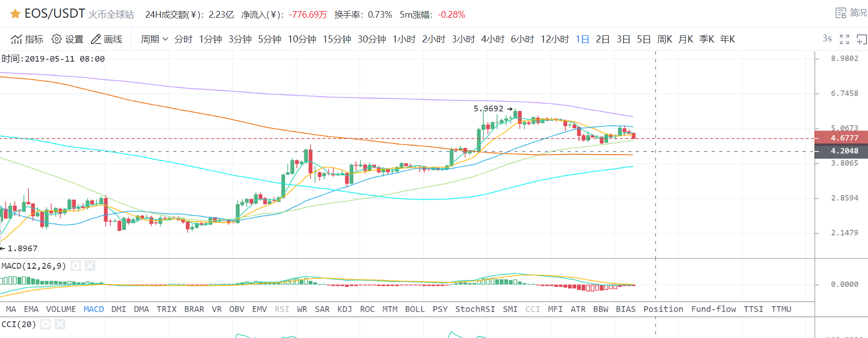This screenshot has width=868, height=338.
Task: Select the 周K weekly timeframe
Action: [x=664, y=39]
